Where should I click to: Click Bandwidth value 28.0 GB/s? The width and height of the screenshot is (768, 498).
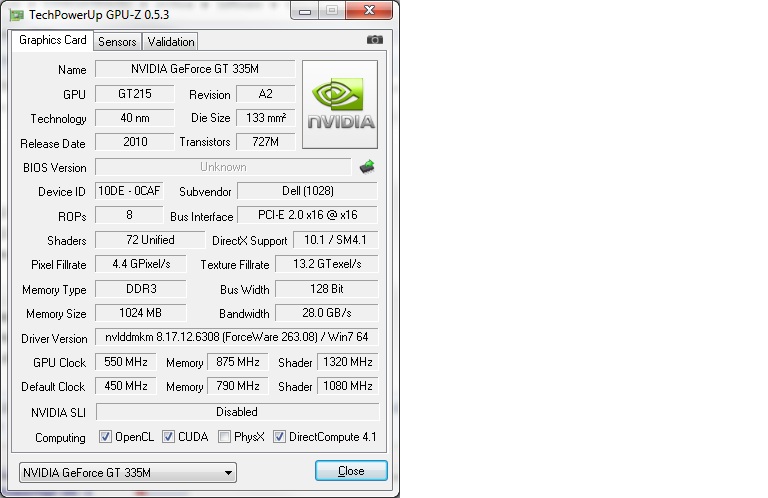pyautogui.click(x=327, y=313)
